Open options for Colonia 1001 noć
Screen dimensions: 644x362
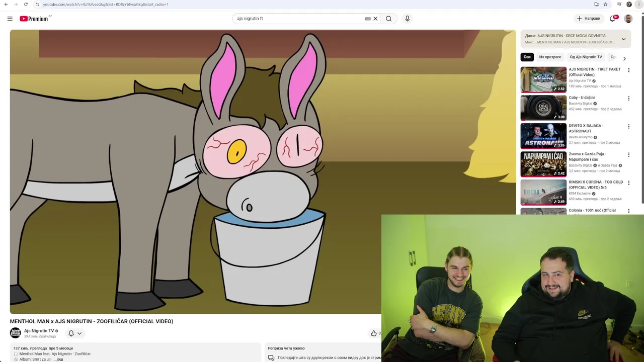click(628, 211)
